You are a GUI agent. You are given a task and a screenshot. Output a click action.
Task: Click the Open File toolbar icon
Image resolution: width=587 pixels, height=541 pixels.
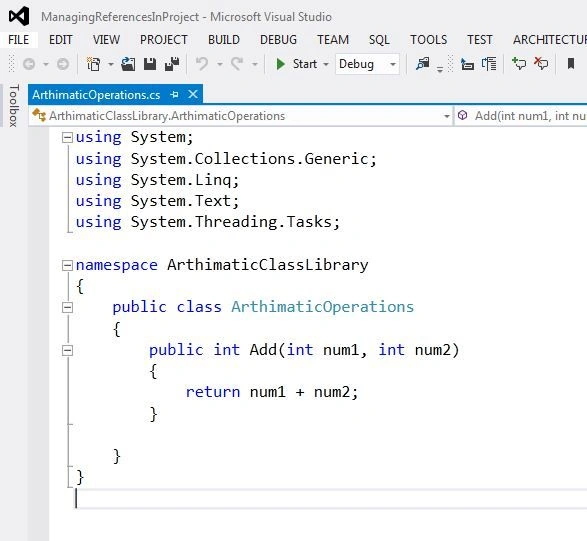[x=128, y=64]
